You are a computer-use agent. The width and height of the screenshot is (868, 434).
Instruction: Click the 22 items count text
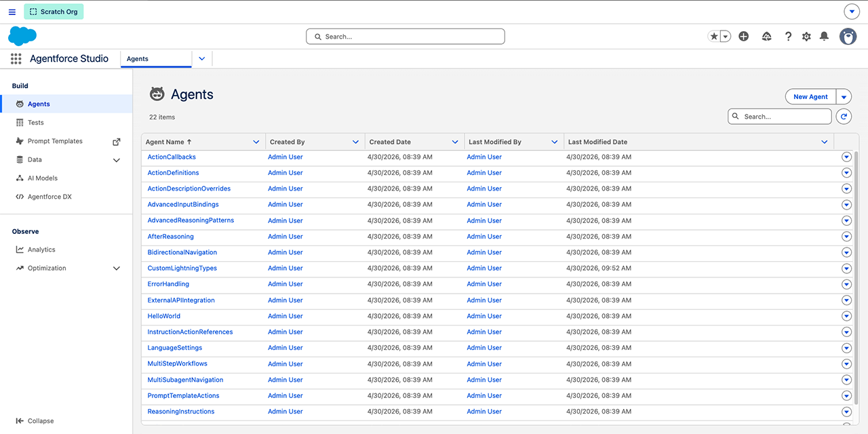[x=162, y=117]
